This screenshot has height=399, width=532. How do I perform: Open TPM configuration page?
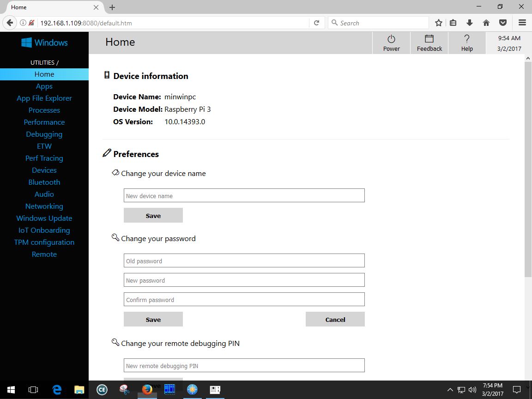coord(44,242)
